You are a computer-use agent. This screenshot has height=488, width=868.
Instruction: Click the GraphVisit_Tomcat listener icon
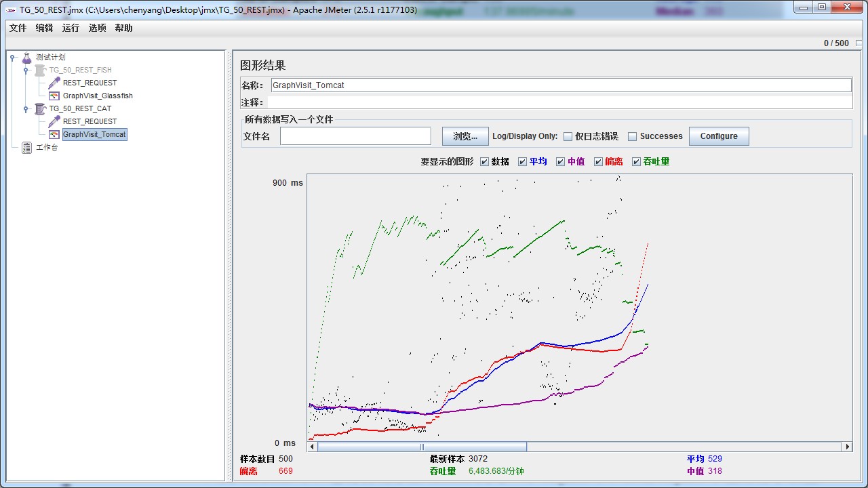click(54, 134)
